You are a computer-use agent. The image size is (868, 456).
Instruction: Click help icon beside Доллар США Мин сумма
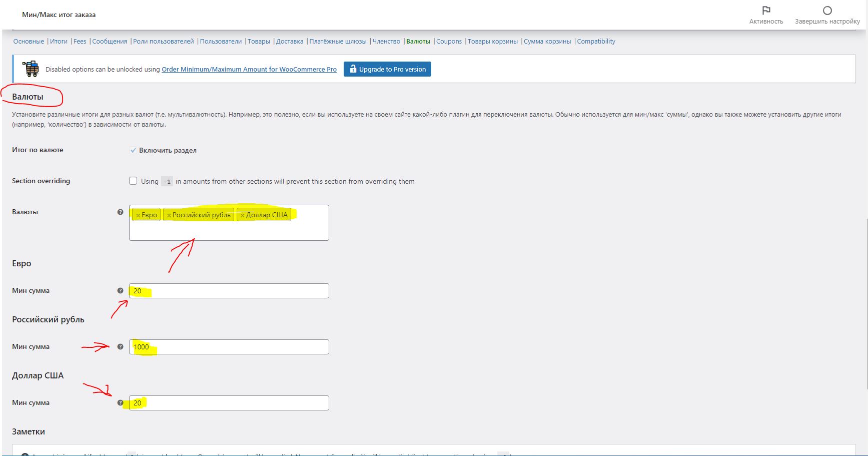pyautogui.click(x=120, y=403)
